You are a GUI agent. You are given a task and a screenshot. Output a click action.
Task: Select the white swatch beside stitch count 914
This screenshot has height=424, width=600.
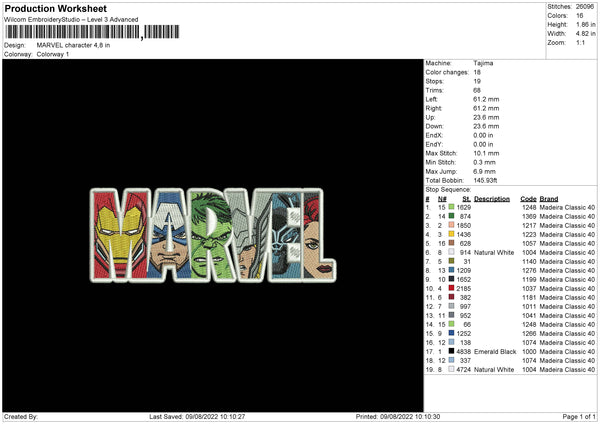(452, 252)
